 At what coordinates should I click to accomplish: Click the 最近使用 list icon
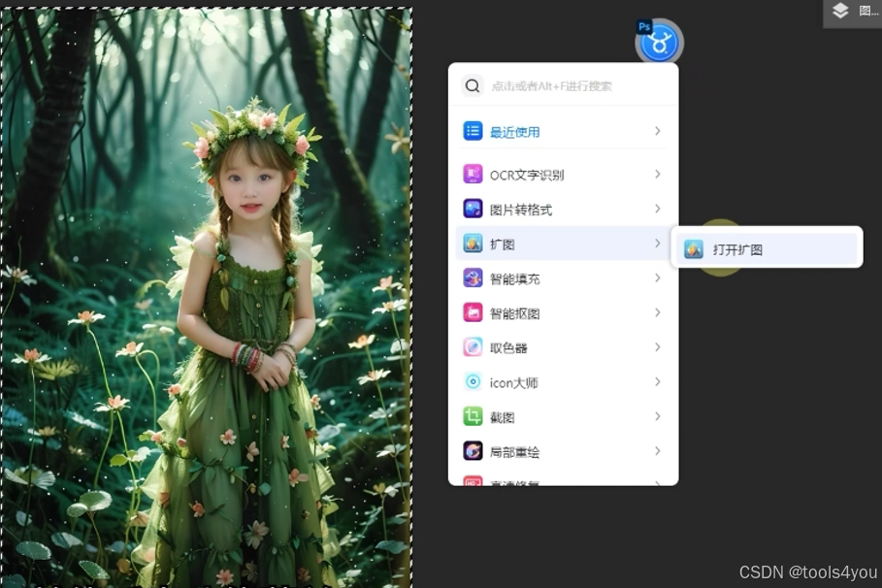[x=473, y=131]
